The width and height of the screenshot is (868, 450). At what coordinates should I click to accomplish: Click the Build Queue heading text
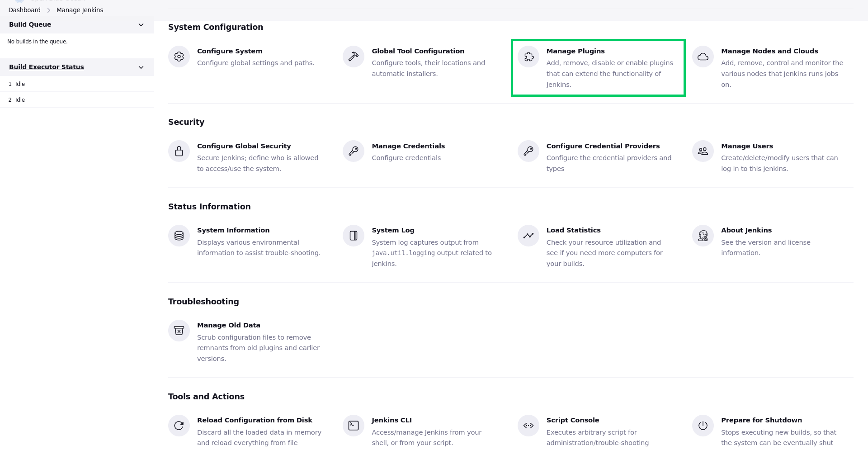tap(30, 24)
